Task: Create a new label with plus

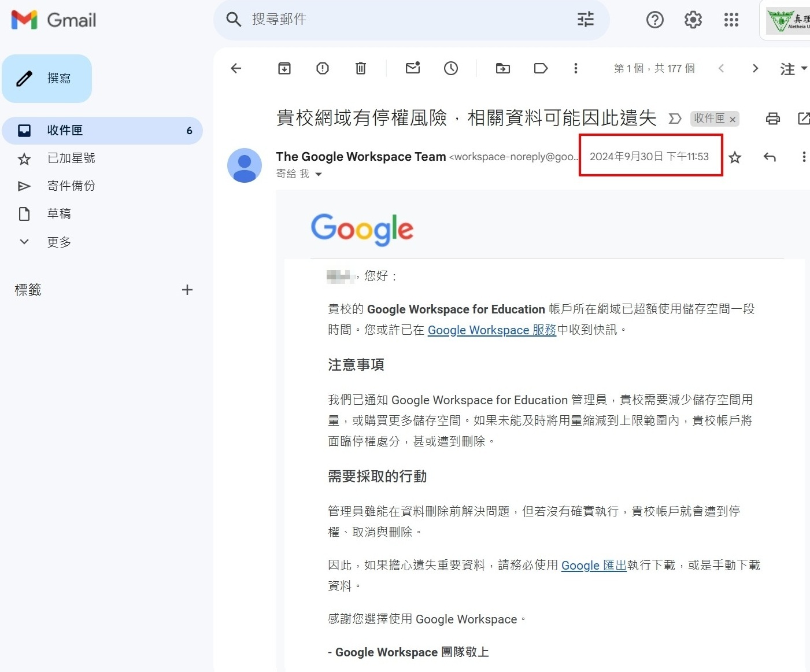Action: 187,290
